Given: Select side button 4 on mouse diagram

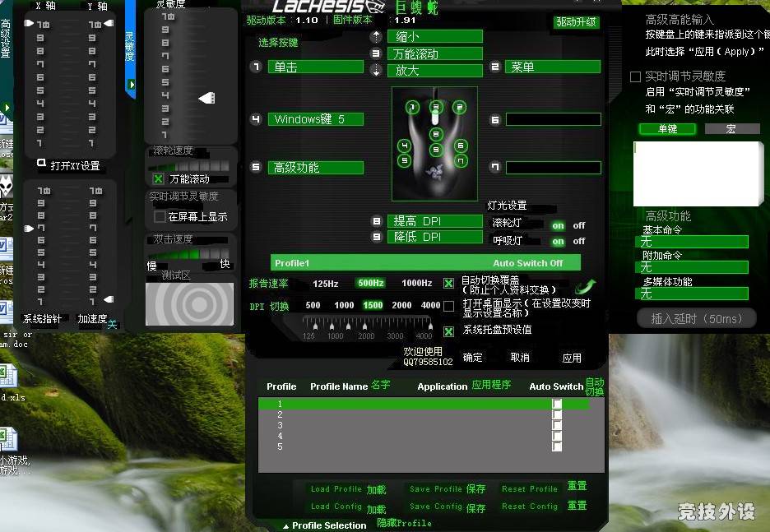Looking at the screenshot, I should [x=404, y=146].
